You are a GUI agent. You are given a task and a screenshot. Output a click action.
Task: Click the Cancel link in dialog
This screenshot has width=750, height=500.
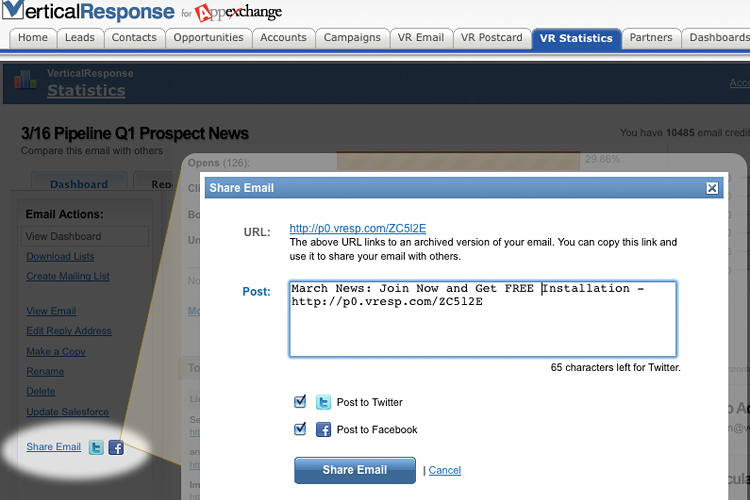tap(445, 470)
